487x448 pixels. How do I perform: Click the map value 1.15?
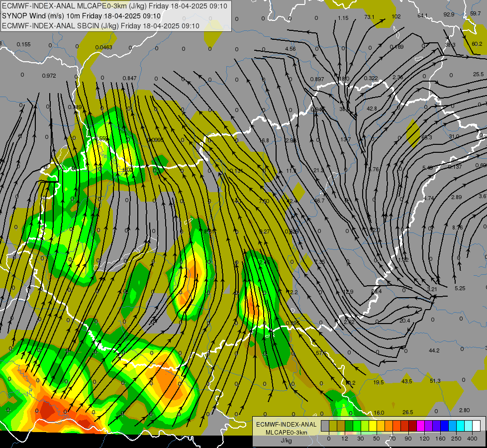pyautogui.click(x=343, y=18)
